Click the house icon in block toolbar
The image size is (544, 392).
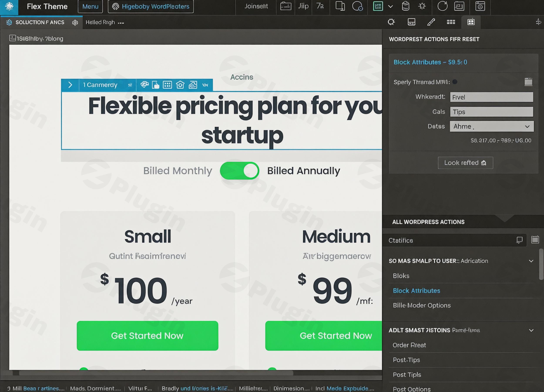[180, 85]
